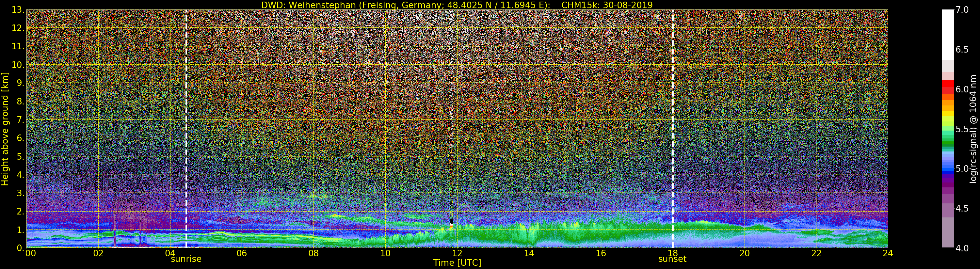
Task: Click the time axis tick label 08
Action: click(x=313, y=253)
